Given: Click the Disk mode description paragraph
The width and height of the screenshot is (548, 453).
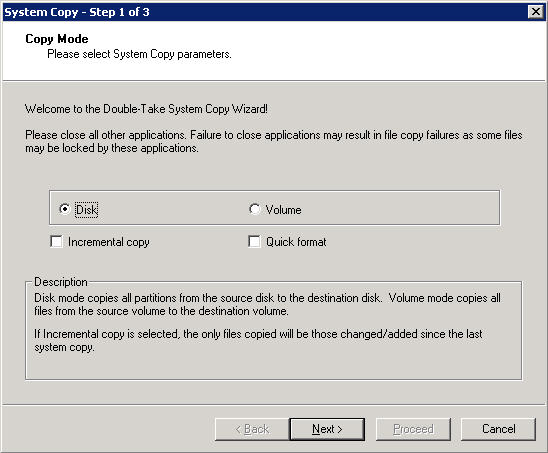Looking at the screenshot, I should click(x=267, y=304).
